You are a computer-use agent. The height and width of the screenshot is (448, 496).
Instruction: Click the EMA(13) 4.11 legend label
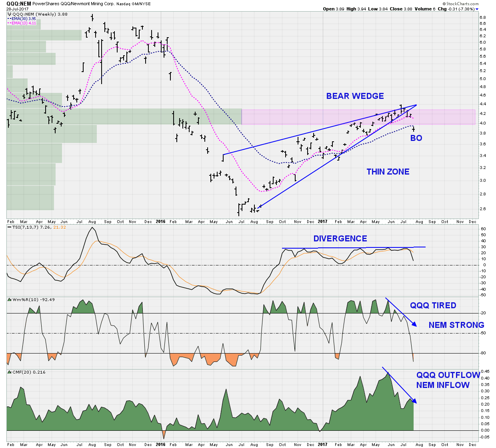pyautogui.click(x=24, y=23)
